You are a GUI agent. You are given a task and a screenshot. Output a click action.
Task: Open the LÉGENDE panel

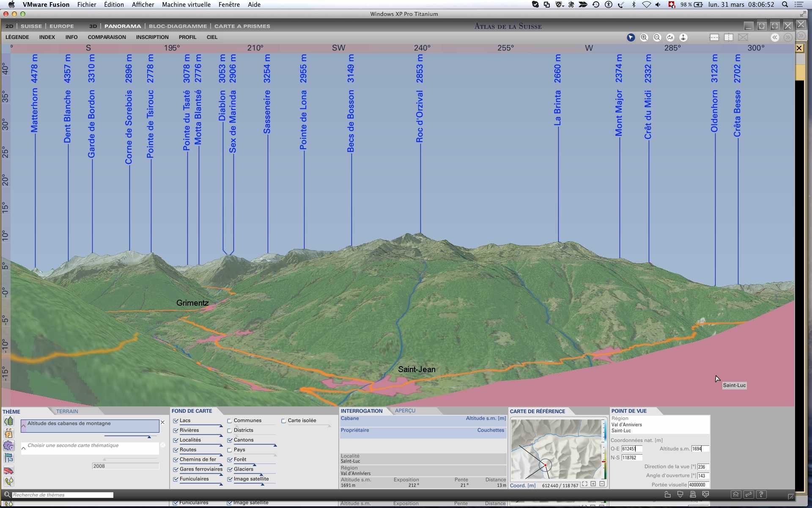coord(17,37)
